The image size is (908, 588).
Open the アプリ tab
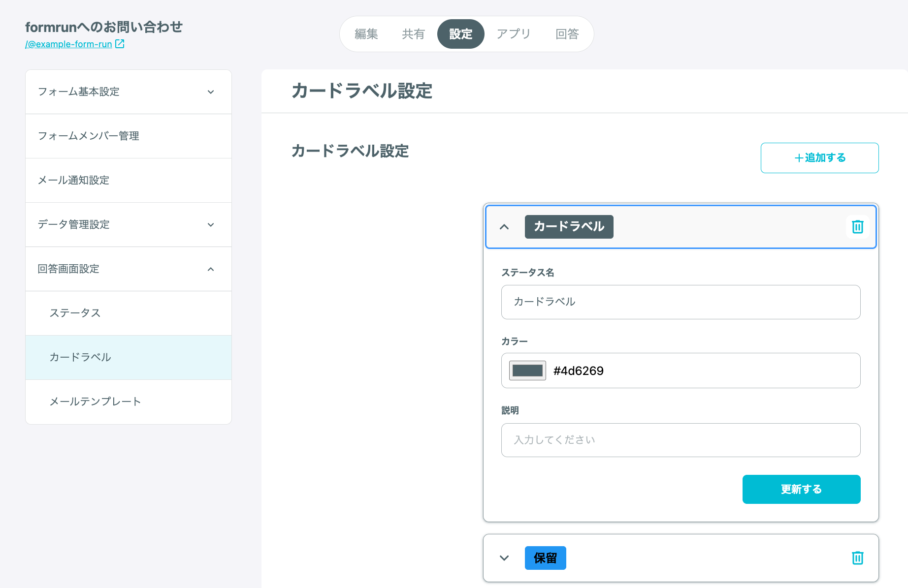(514, 34)
